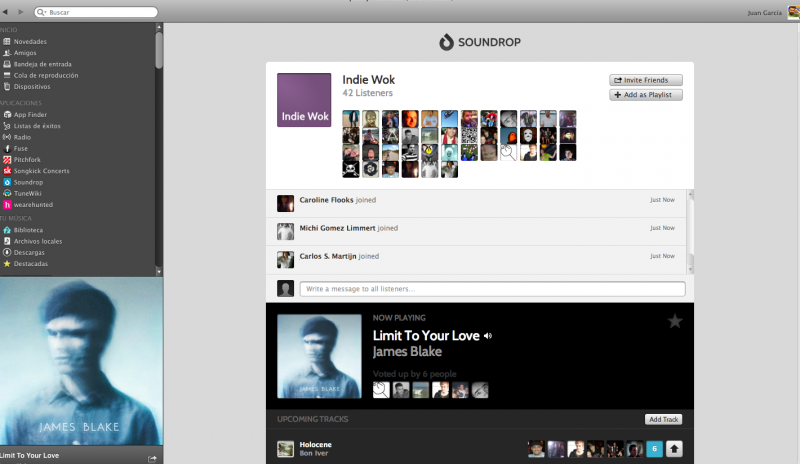Click the activity feed scroll up arrow
This screenshot has width=800, height=464.
690,194
